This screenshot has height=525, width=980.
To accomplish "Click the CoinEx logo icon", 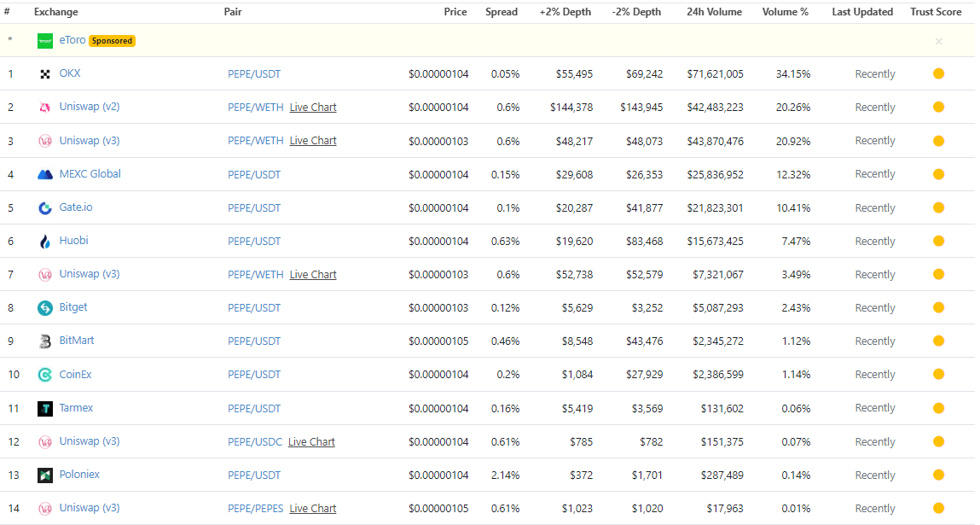I will (x=45, y=375).
